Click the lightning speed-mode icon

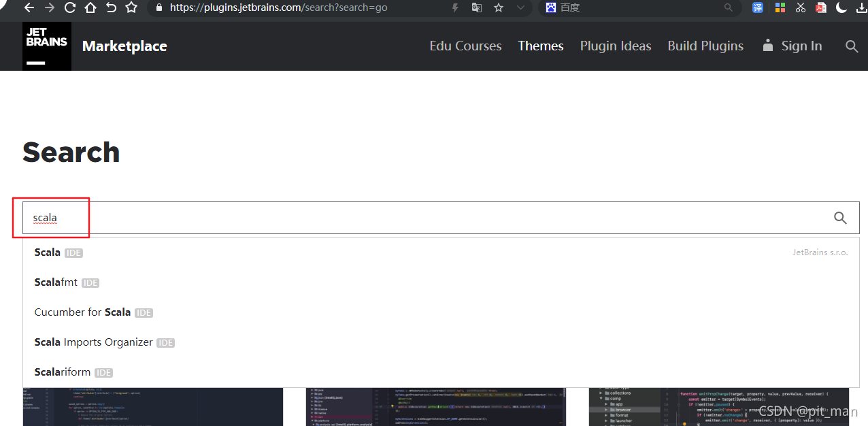click(x=455, y=8)
